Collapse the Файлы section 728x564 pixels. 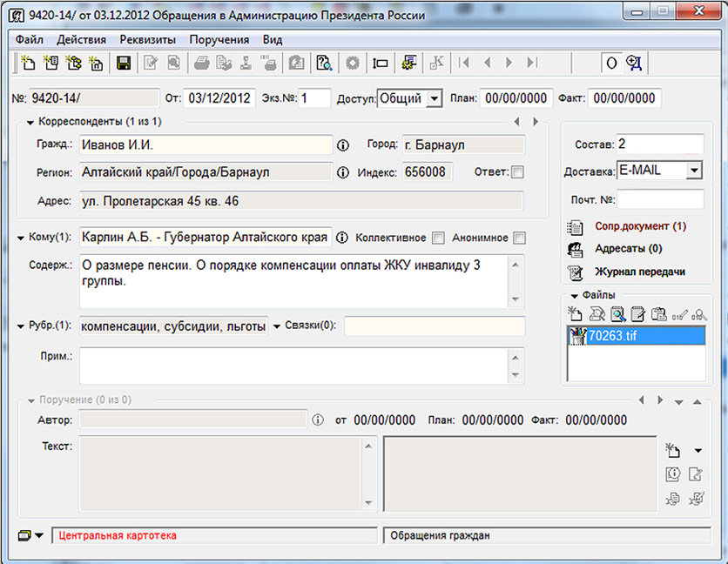tap(575, 296)
